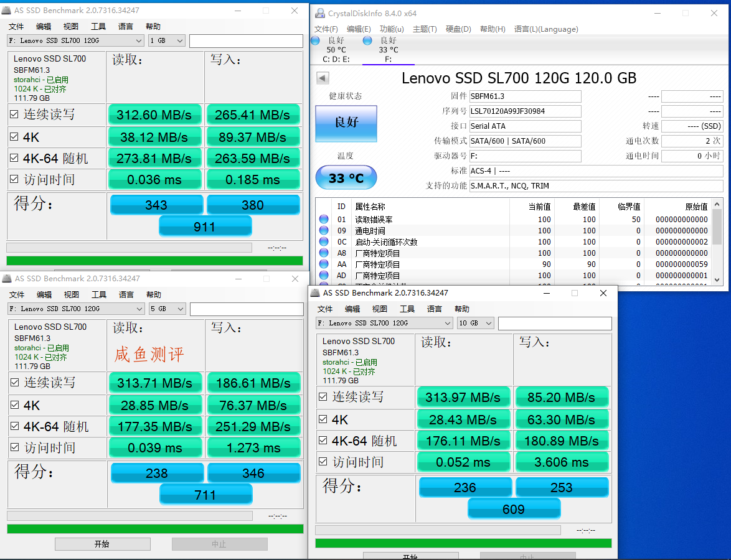The image size is (731, 560).
Task: Click the F: drive status orb
Action: click(x=367, y=40)
